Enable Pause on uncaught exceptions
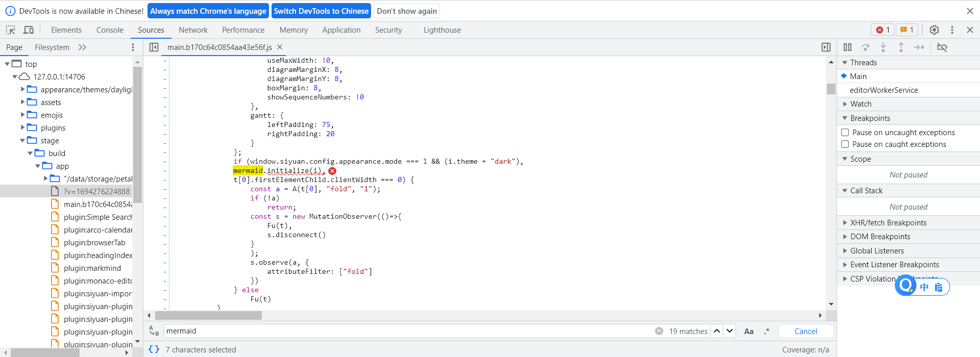This screenshot has height=357, width=980. tap(845, 133)
